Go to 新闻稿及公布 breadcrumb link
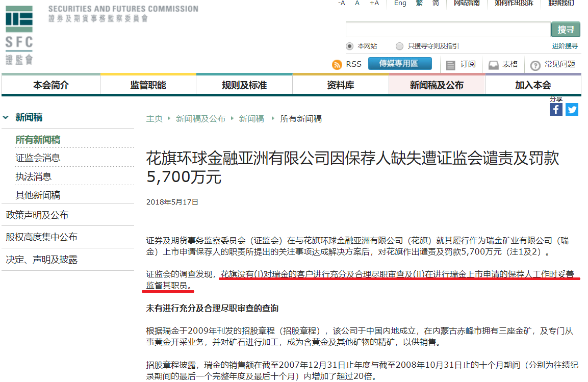588x382 pixels. [200, 119]
